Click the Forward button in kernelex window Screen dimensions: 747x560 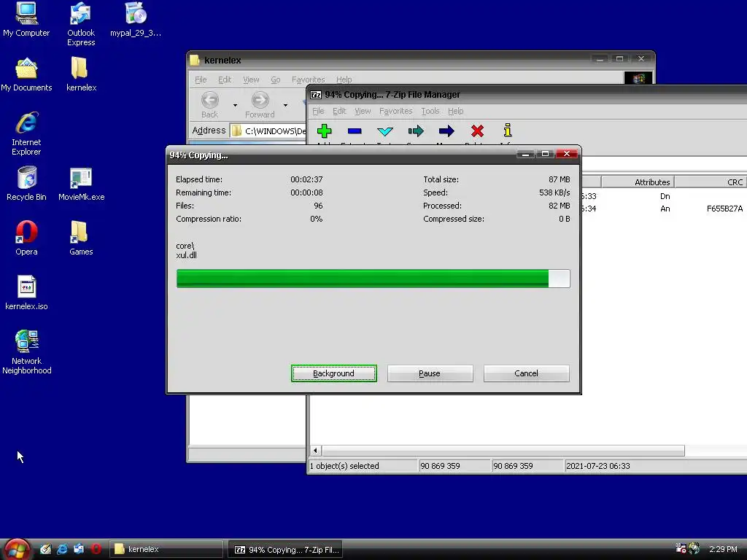coord(260,105)
